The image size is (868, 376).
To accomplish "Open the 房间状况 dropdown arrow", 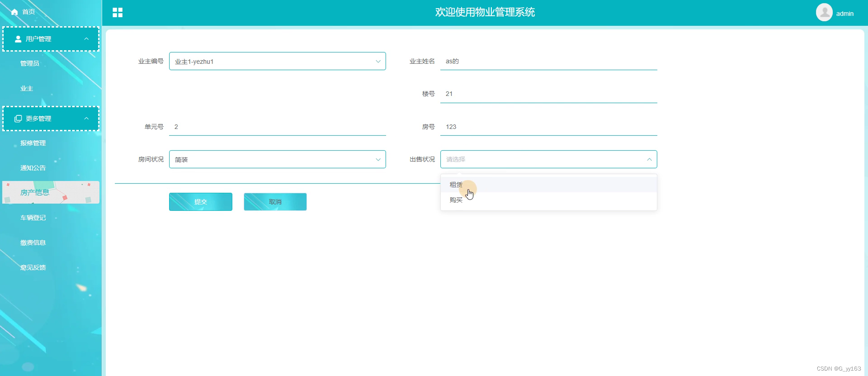I will [x=378, y=160].
